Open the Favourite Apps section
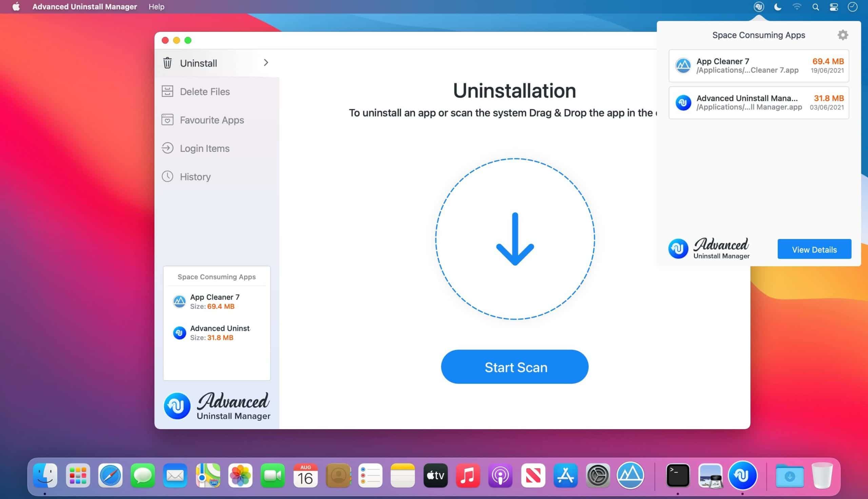Screen dimensions: 868x499 (x=212, y=120)
